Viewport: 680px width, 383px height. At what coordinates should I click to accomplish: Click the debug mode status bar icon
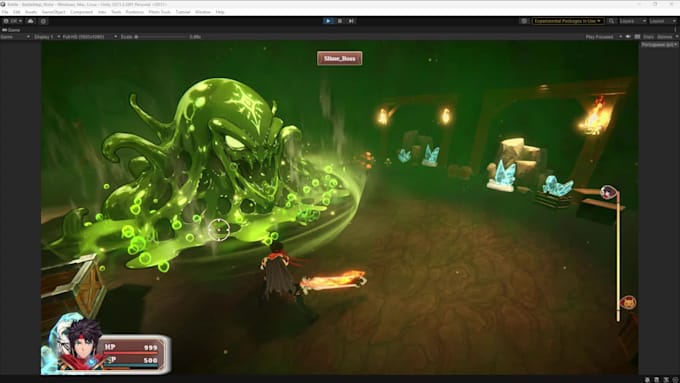click(x=647, y=380)
